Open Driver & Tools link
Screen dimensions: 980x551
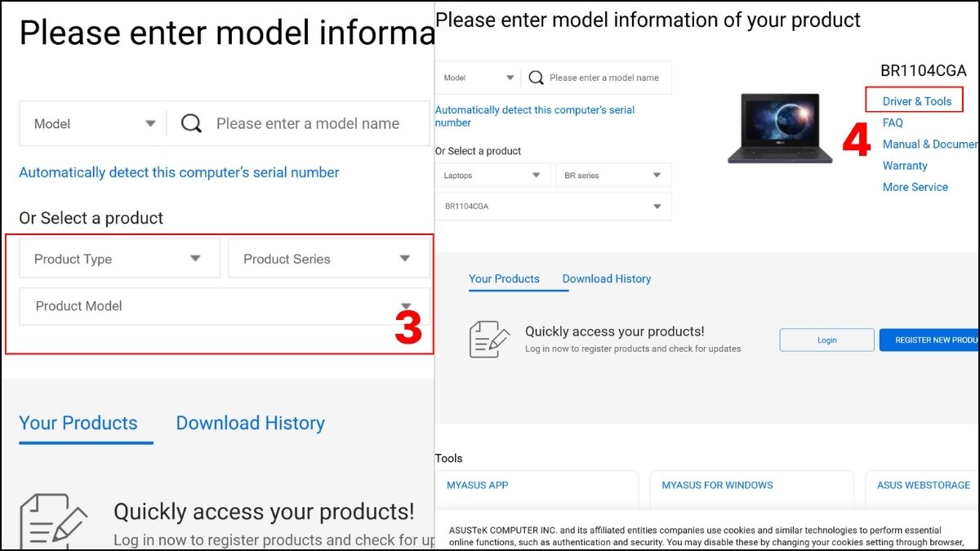917,101
